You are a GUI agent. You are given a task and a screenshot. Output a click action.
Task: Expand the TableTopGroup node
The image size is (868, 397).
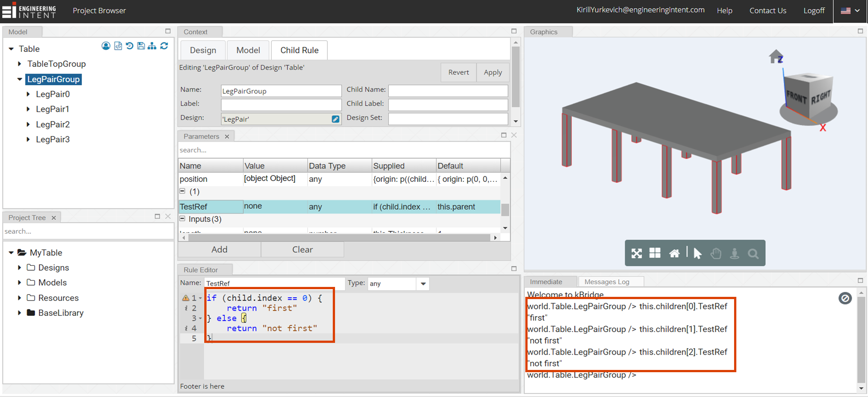click(19, 64)
